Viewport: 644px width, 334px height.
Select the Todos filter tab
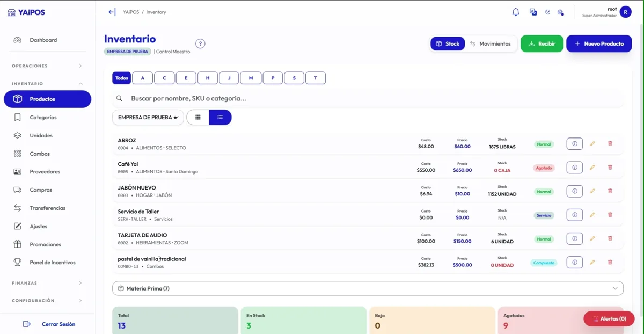tap(122, 78)
